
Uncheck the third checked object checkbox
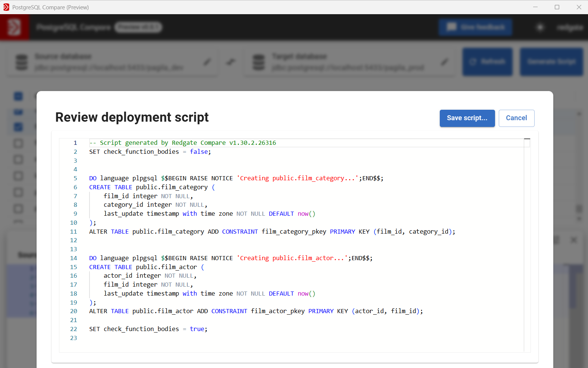click(x=18, y=127)
